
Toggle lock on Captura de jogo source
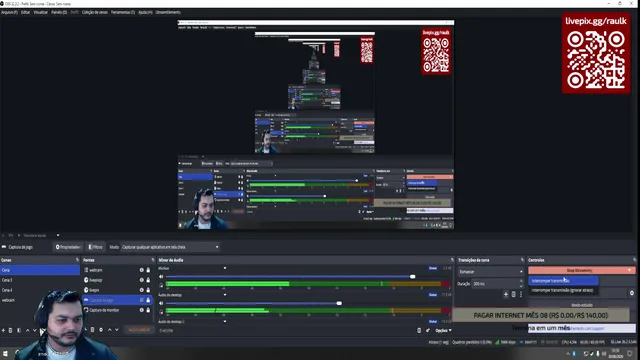(x=148, y=300)
